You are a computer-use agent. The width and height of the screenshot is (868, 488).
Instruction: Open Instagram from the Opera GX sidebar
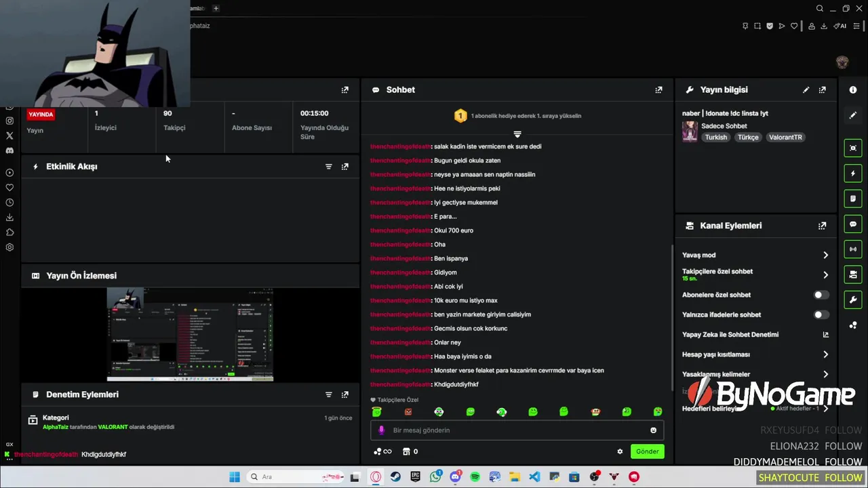(x=9, y=121)
